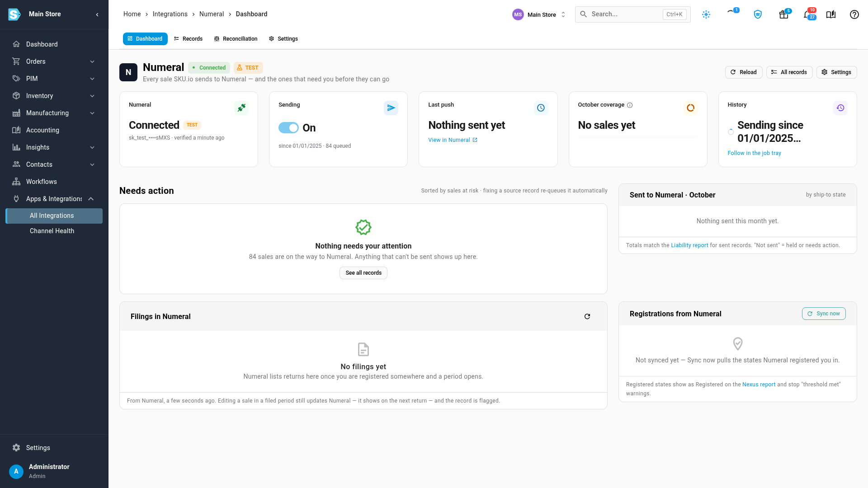This screenshot has width=868, height=488.
Task: Collapse the Apps & Integrations menu
Action: [x=54, y=199]
